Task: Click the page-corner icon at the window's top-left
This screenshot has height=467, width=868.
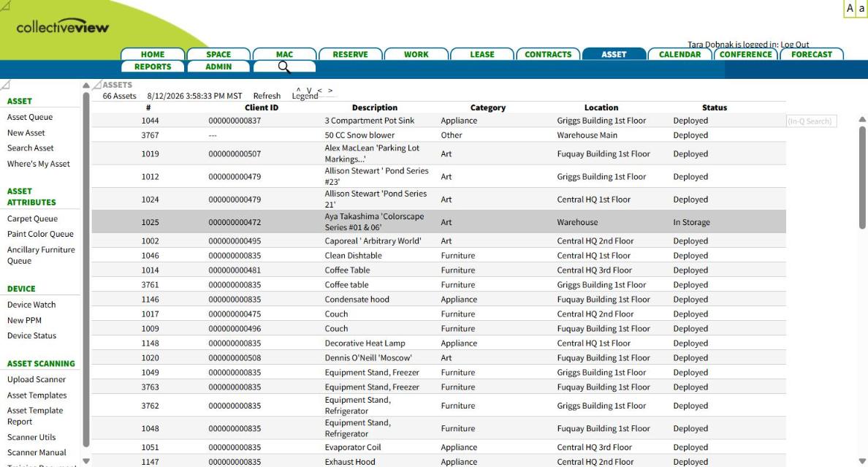Action: pyautogui.click(x=5, y=6)
